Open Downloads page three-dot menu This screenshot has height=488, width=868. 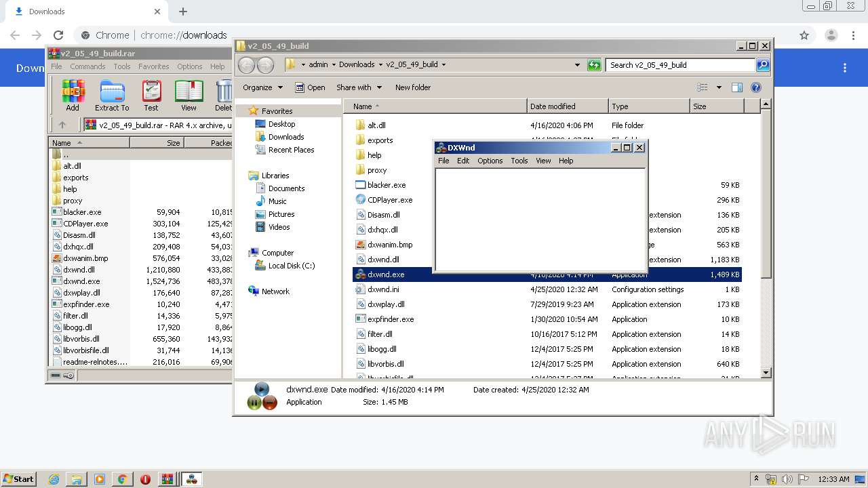tap(845, 68)
